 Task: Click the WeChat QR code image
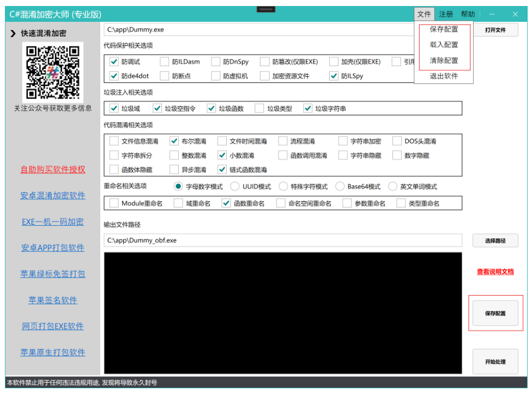(52, 73)
